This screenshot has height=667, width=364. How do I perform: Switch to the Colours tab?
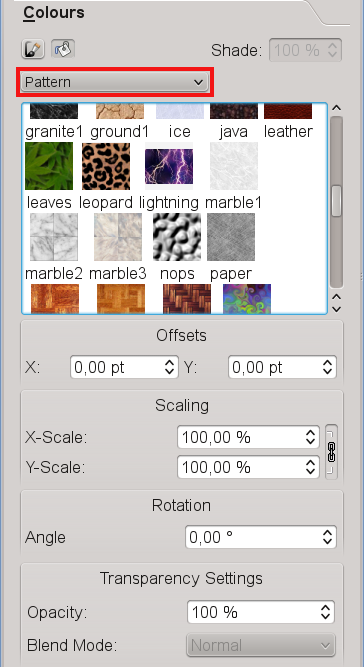click(54, 12)
